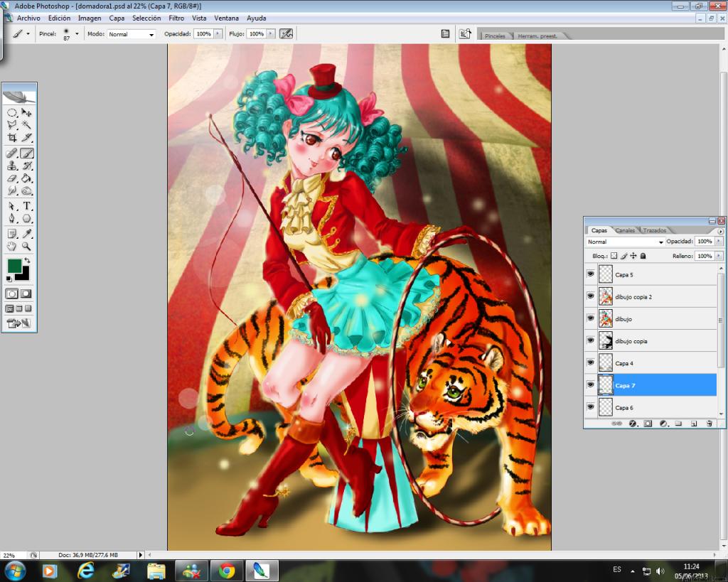Open status bar info menu arrow
728x582 pixels.
140,554
